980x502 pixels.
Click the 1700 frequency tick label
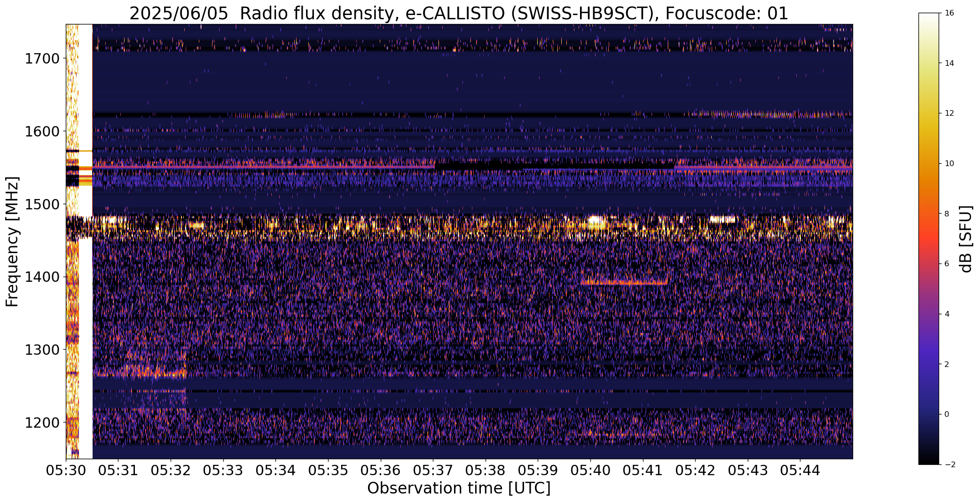click(42, 59)
